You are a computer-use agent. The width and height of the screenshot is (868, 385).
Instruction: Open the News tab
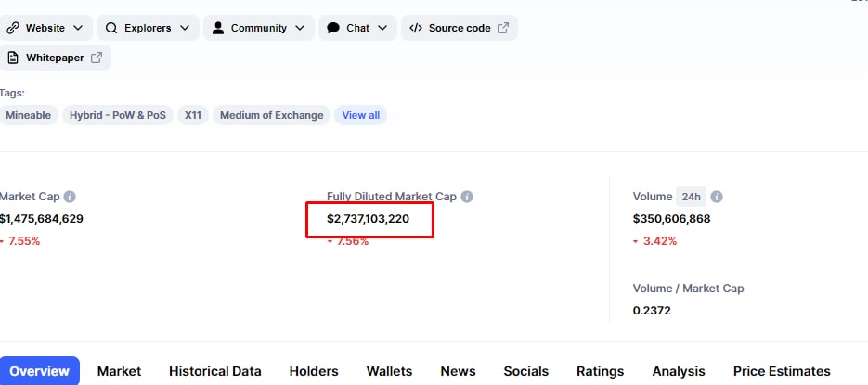(x=458, y=371)
